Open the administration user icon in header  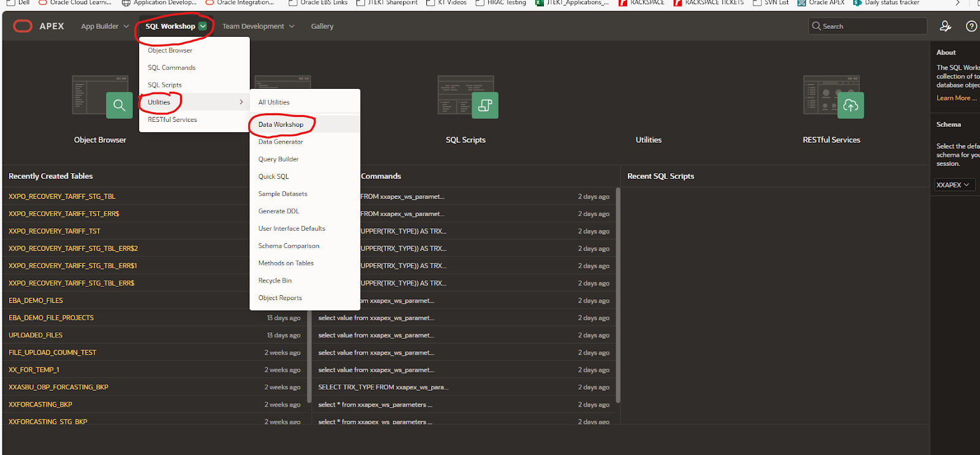[945, 26]
